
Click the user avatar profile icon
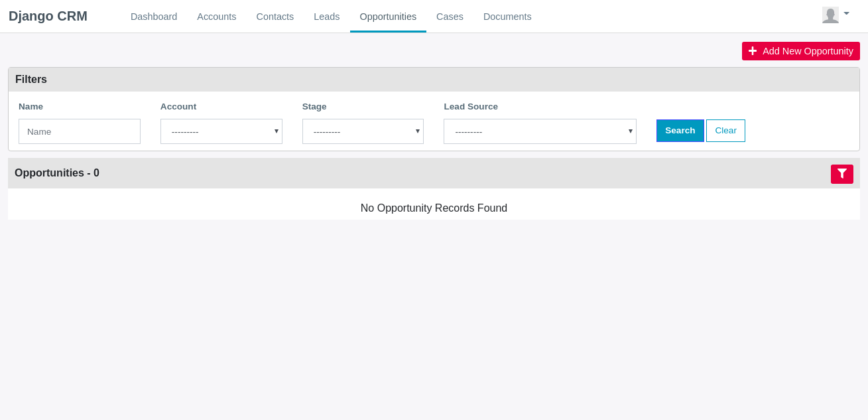click(x=830, y=15)
